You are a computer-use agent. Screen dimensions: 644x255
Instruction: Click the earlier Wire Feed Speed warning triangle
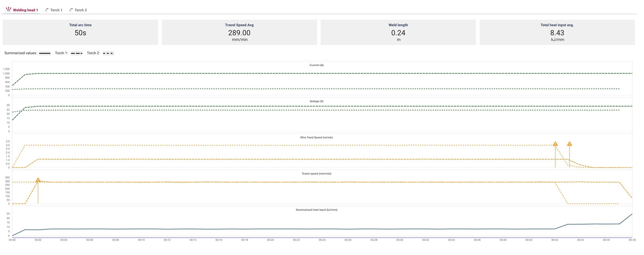point(555,144)
